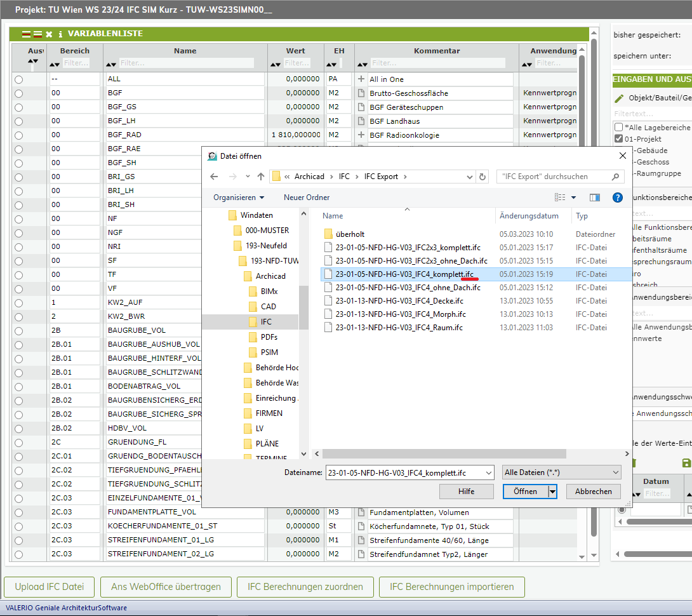Go up one folder with the up arrow
This screenshot has width=692, height=616.
click(260, 177)
